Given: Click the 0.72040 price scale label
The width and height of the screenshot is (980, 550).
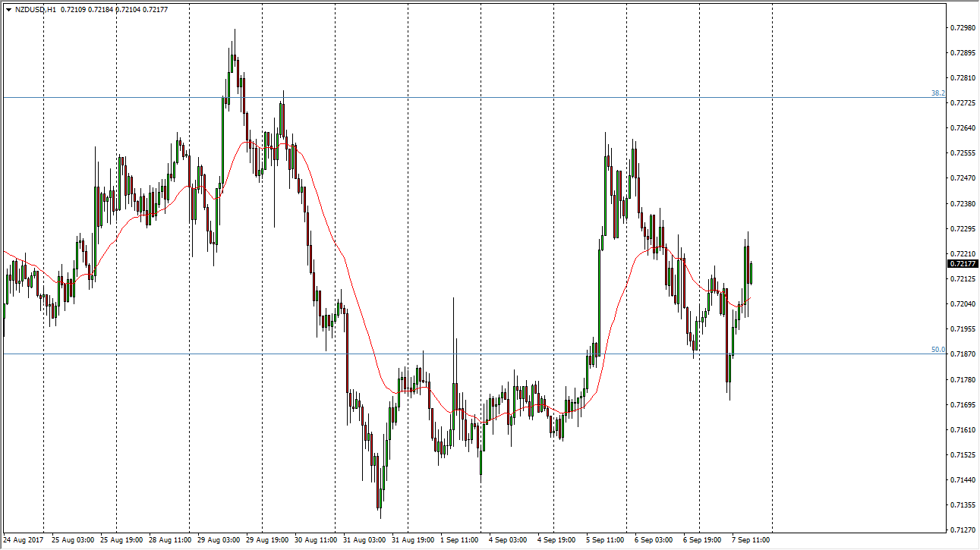Looking at the screenshot, I should tap(963, 304).
